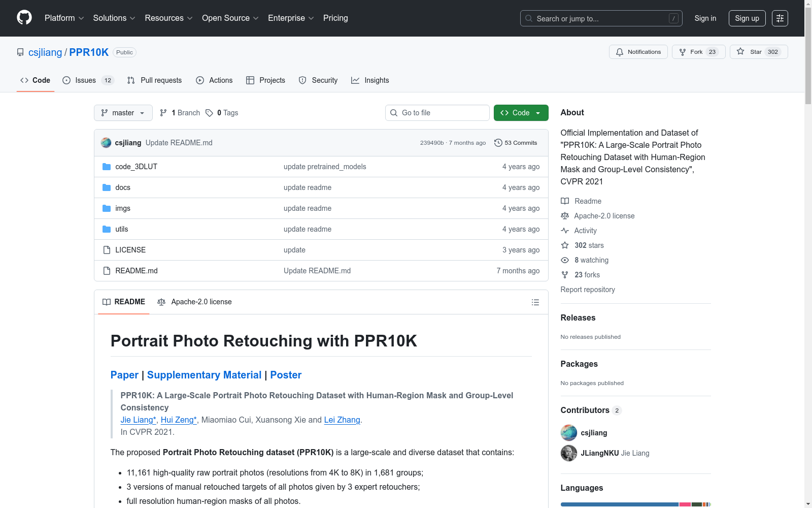Open commit hash 239490b link
This screenshot has width=812, height=508.
pyautogui.click(x=432, y=143)
